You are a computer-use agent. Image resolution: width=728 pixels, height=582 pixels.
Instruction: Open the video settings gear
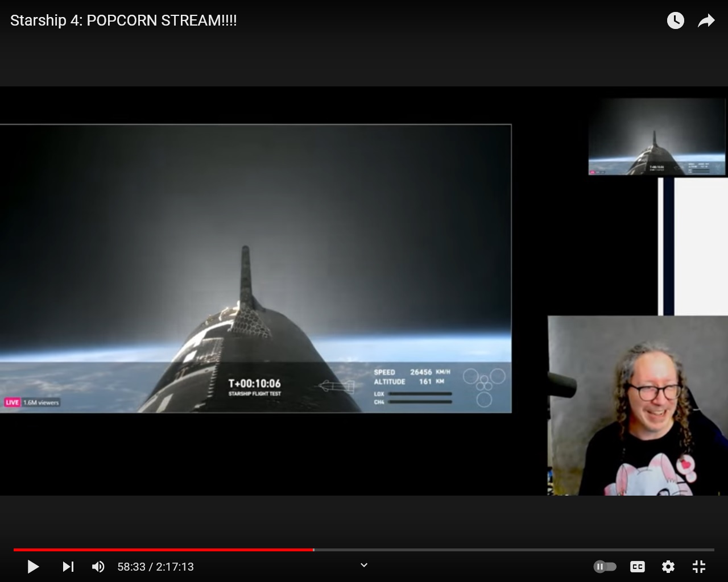668,567
